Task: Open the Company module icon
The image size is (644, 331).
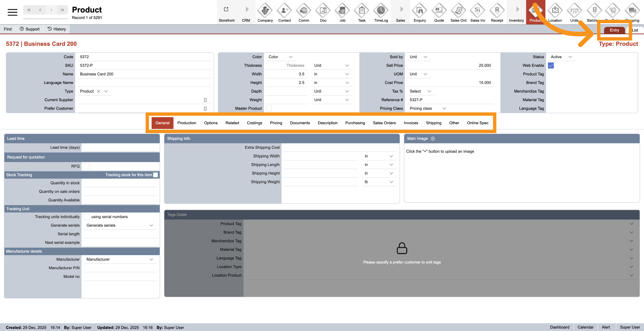Action: [265, 11]
